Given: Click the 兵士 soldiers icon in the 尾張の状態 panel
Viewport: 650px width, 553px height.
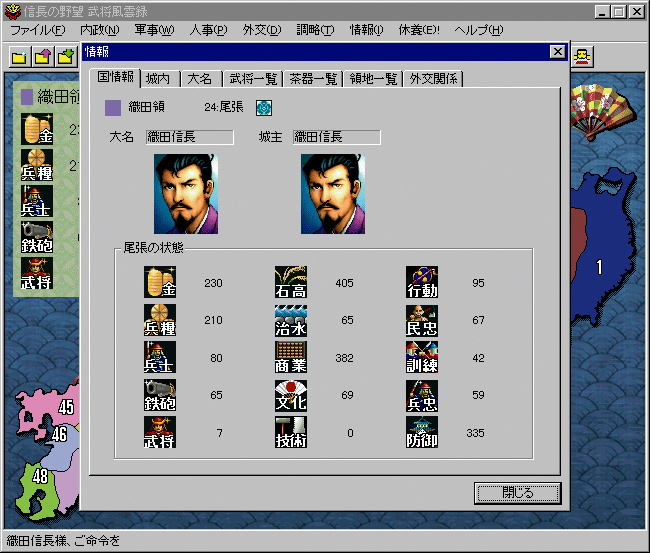Looking at the screenshot, I should [x=160, y=357].
